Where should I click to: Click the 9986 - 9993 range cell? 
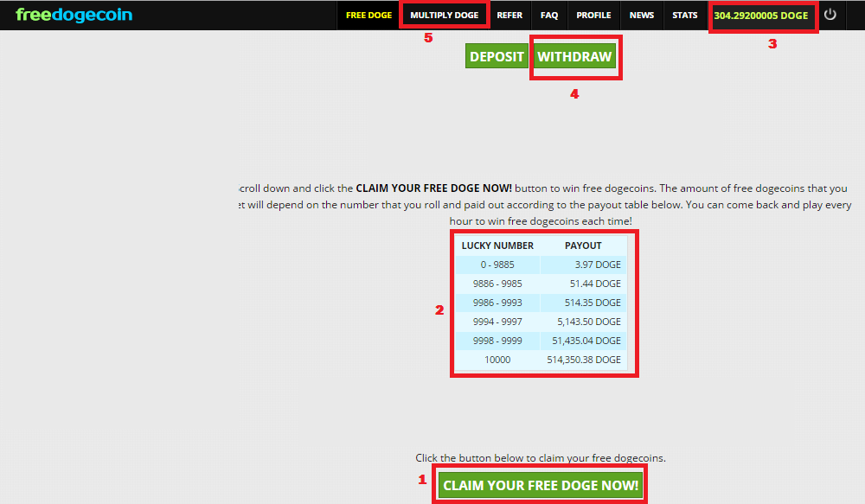coord(497,303)
